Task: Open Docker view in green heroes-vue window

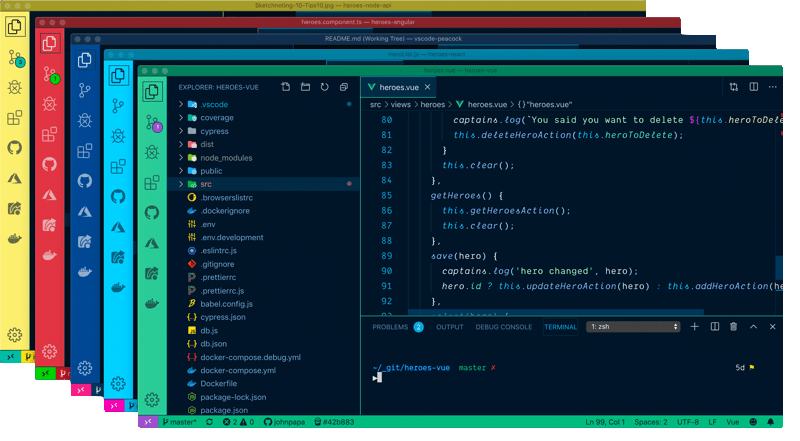Action: click(152, 304)
